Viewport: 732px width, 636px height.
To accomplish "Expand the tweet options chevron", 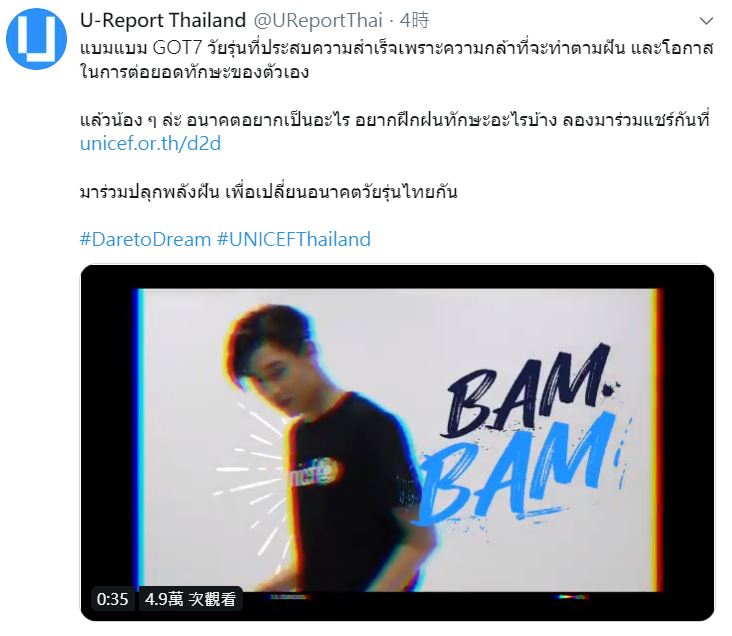I will tap(706, 21).
